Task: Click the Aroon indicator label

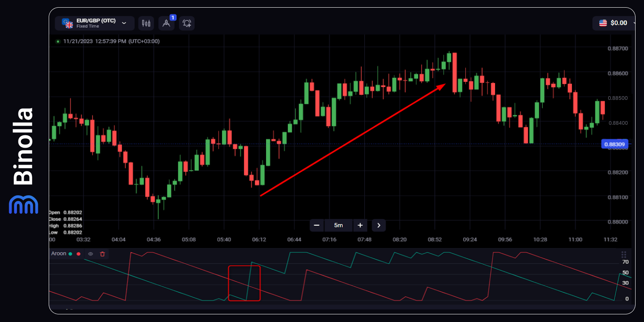Action: 58,254
